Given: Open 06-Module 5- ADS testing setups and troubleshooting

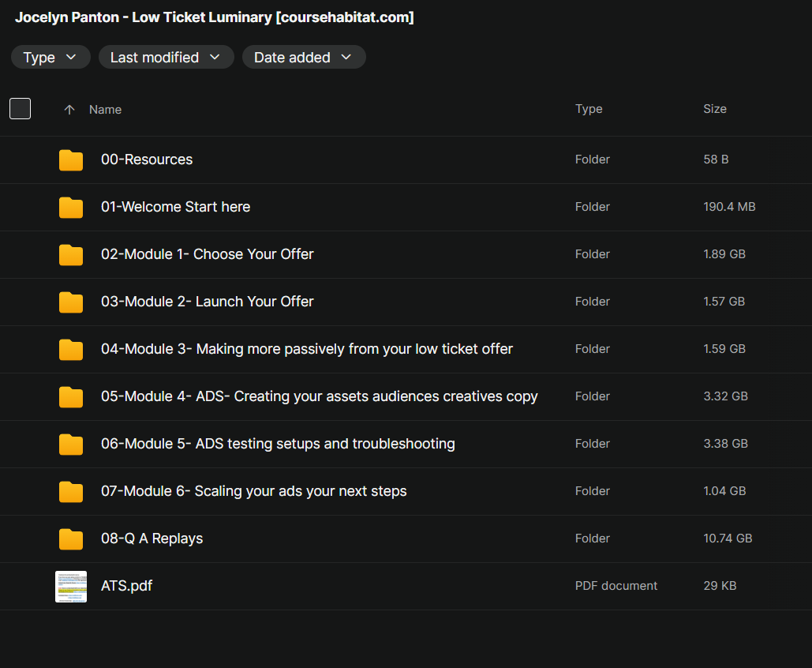Looking at the screenshot, I should coord(278,444).
